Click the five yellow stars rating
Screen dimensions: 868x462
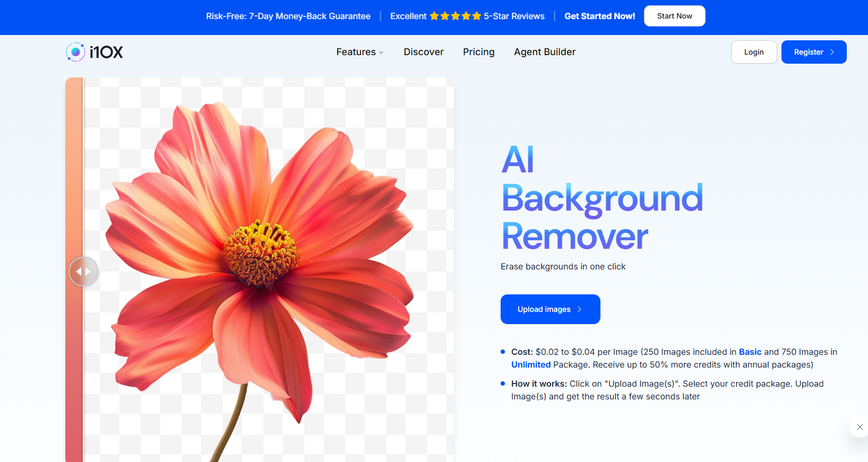click(456, 16)
